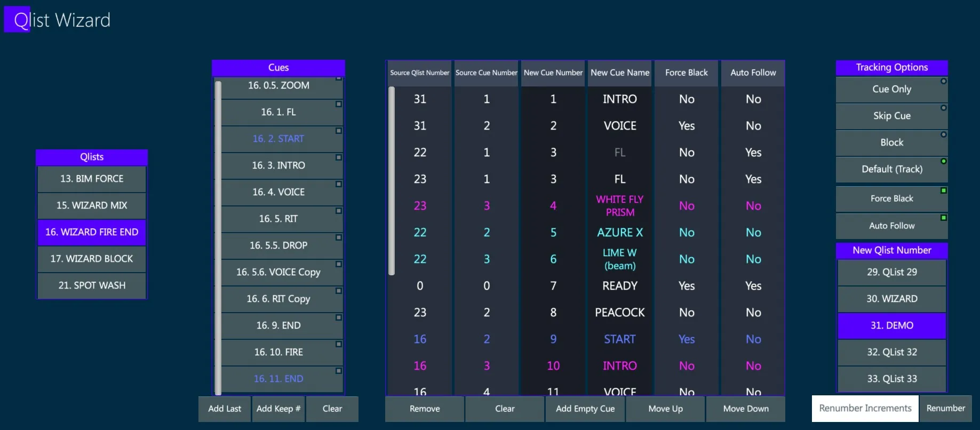
Task: Toggle Force Black under Tracking Options
Action: (x=891, y=199)
